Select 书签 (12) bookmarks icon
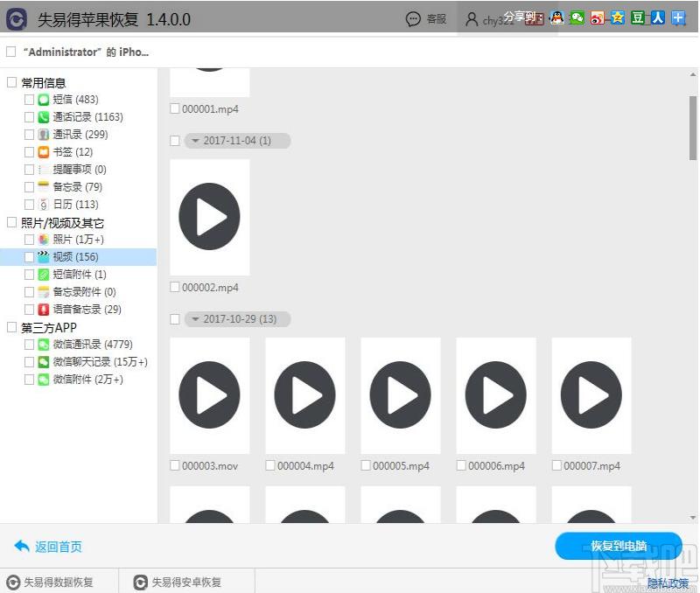Image resolution: width=700 pixels, height=593 pixels. pyautogui.click(x=43, y=152)
